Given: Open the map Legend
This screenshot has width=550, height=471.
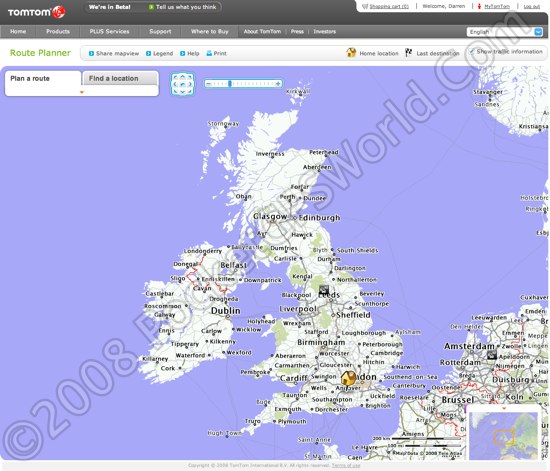Looking at the screenshot, I should 160,53.
